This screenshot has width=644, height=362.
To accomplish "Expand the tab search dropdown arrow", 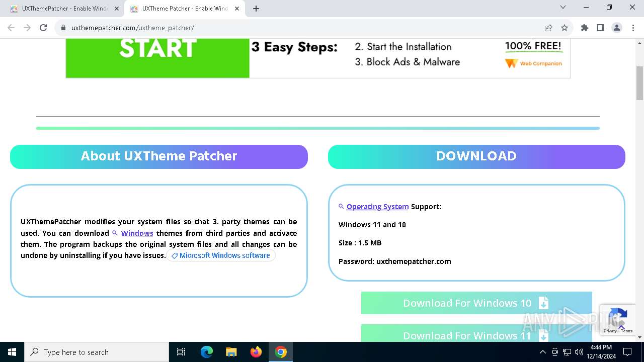I will coord(563,8).
